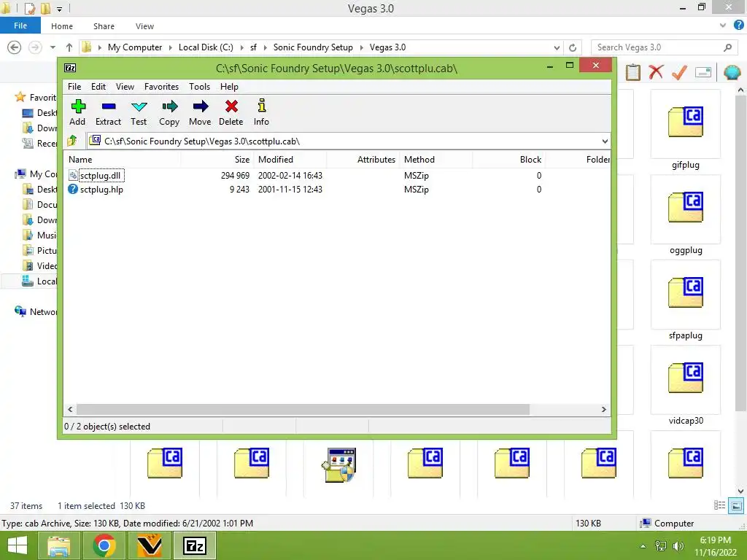The width and height of the screenshot is (747, 560).
Task: Open the Explorer File tab
Action: (x=20, y=26)
